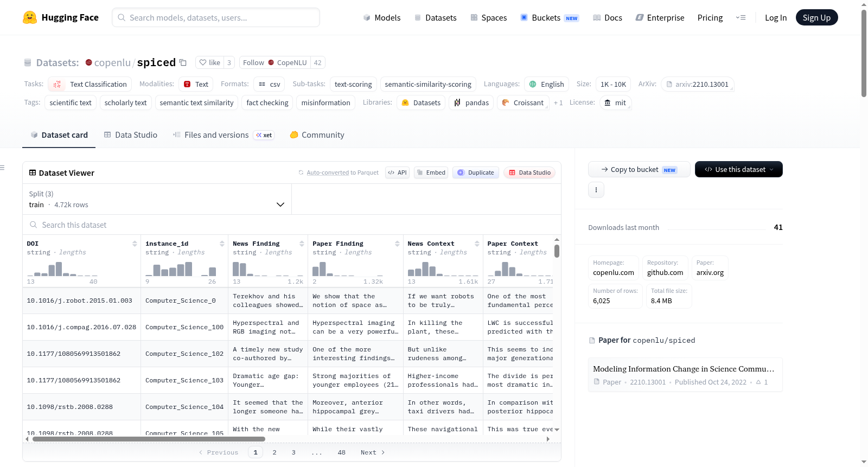The image size is (868, 467).
Task: Click the page vertical scrollbar thumb
Action: [864, 53]
